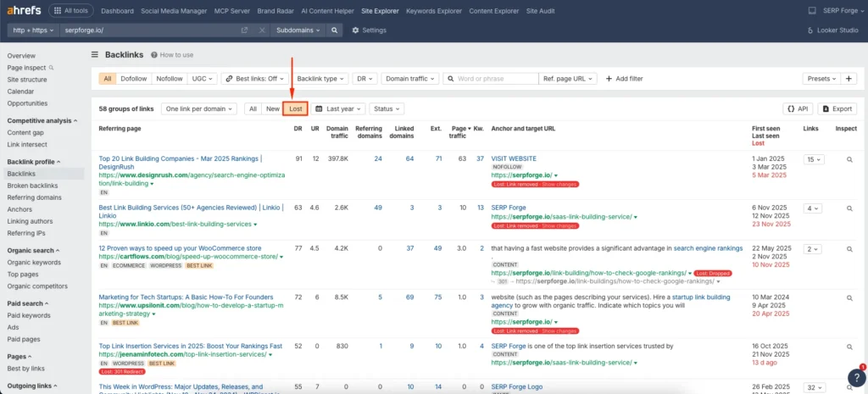
Task: Show All links status toggle
Action: [253, 109]
